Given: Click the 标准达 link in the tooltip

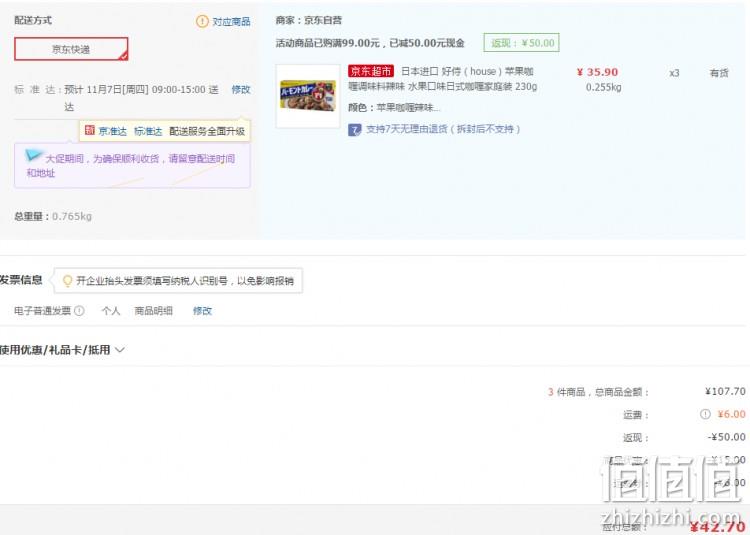Looking at the screenshot, I should tap(148, 131).
